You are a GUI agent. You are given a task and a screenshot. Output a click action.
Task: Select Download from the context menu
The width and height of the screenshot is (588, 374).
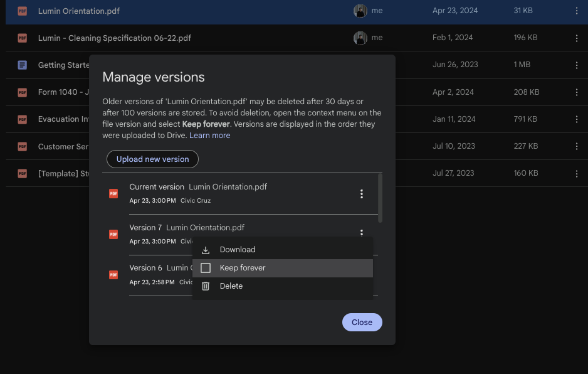click(237, 249)
